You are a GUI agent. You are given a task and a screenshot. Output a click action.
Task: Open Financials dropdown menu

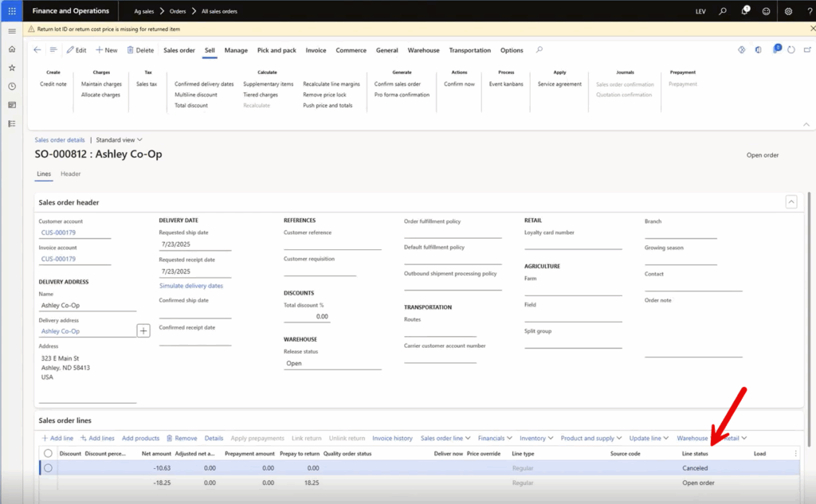[x=495, y=439]
